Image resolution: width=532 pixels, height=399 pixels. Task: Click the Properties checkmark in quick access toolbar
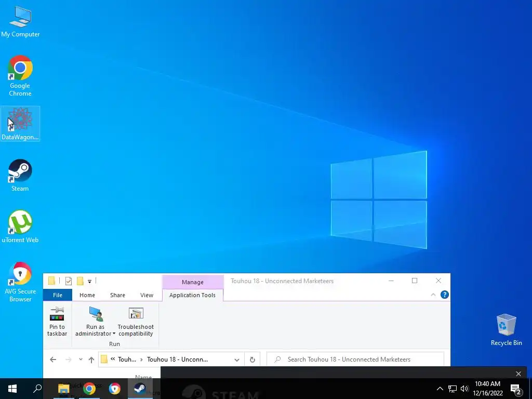click(x=69, y=281)
